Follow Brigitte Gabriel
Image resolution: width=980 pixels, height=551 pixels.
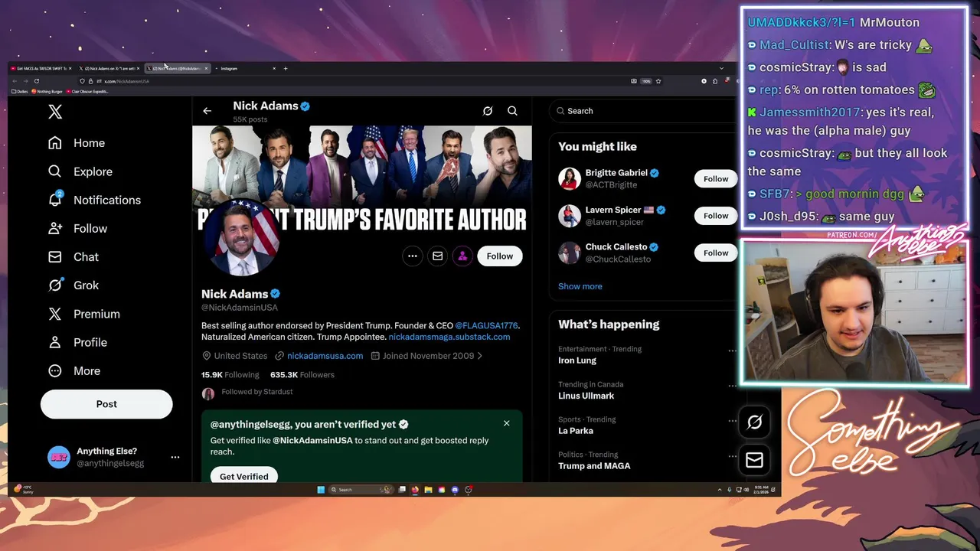(716, 179)
